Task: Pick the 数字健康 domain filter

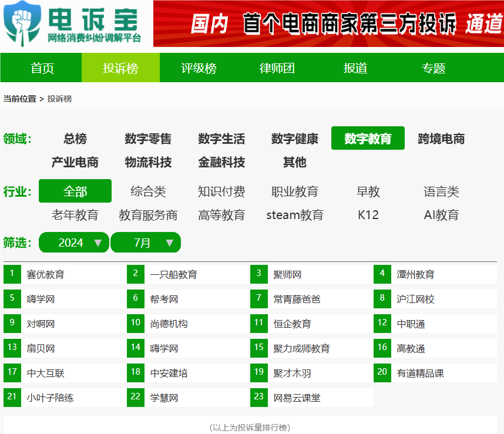Action: pyautogui.click(x=295, y=139)
